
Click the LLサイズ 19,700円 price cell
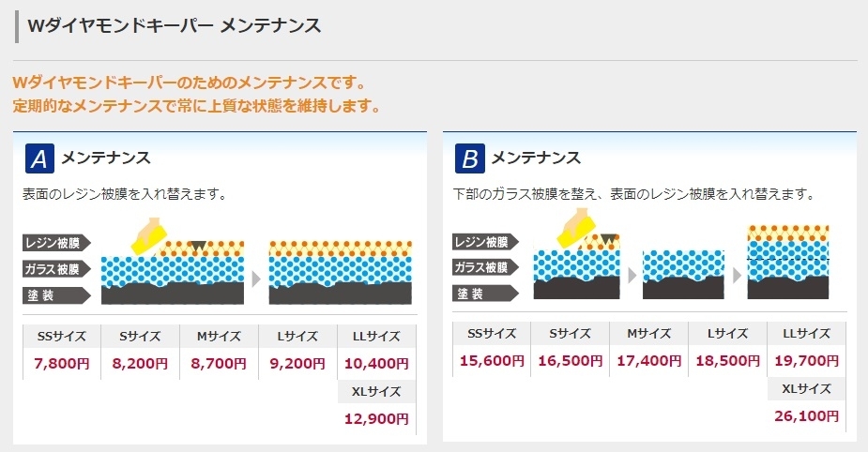point(807,348)
